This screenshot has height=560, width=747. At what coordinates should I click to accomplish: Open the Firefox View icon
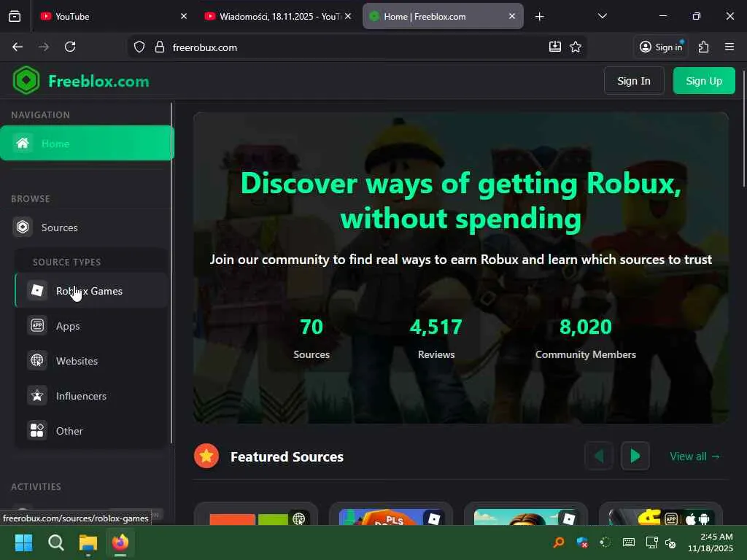coord(15,16)
